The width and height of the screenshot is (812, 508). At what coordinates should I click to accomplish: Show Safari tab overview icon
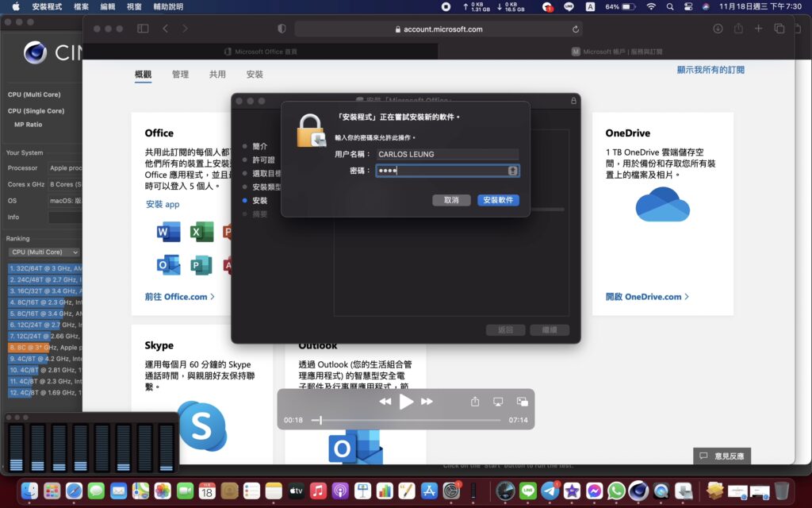click(x=779, y=29)
